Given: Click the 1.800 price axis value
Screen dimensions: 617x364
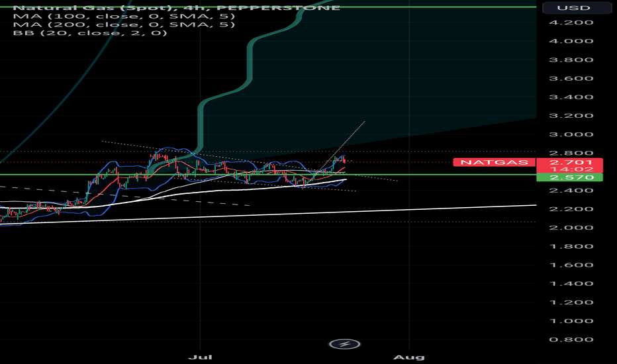Looking at the screenshot, I should click(571, 246).
